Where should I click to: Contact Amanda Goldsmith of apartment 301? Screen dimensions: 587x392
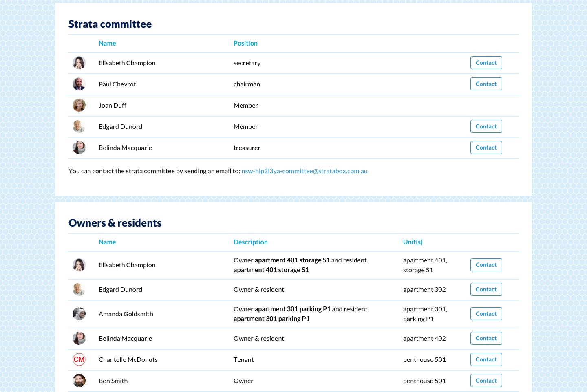click(486, 314)
